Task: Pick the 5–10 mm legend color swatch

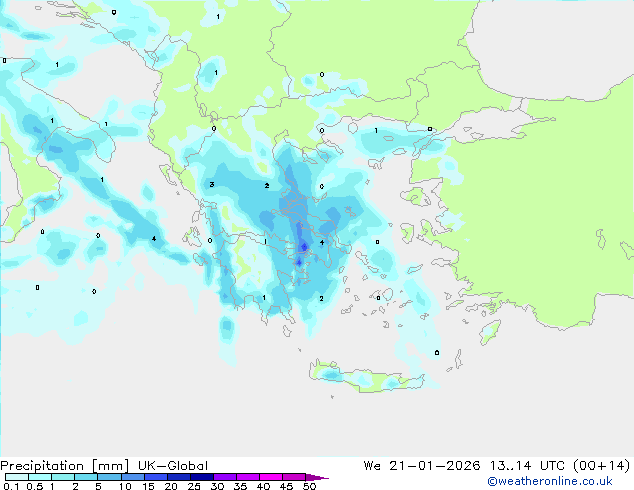Action: [109, 477]
